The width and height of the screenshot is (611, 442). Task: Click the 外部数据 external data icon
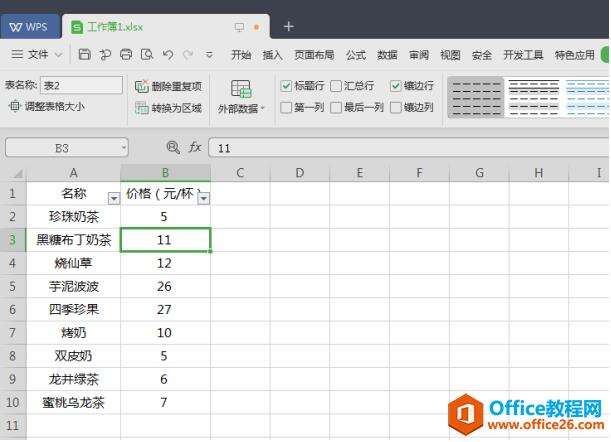(241, 90)
